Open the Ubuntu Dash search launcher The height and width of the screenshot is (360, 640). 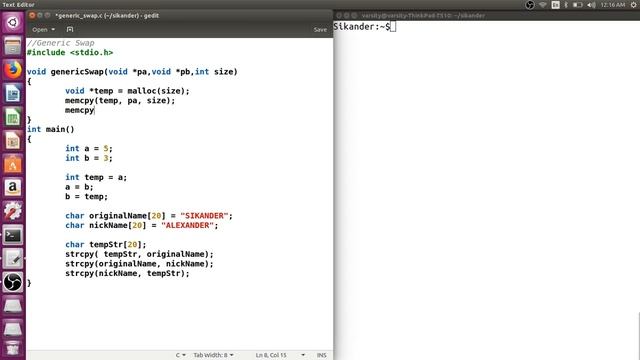(13, 22)
